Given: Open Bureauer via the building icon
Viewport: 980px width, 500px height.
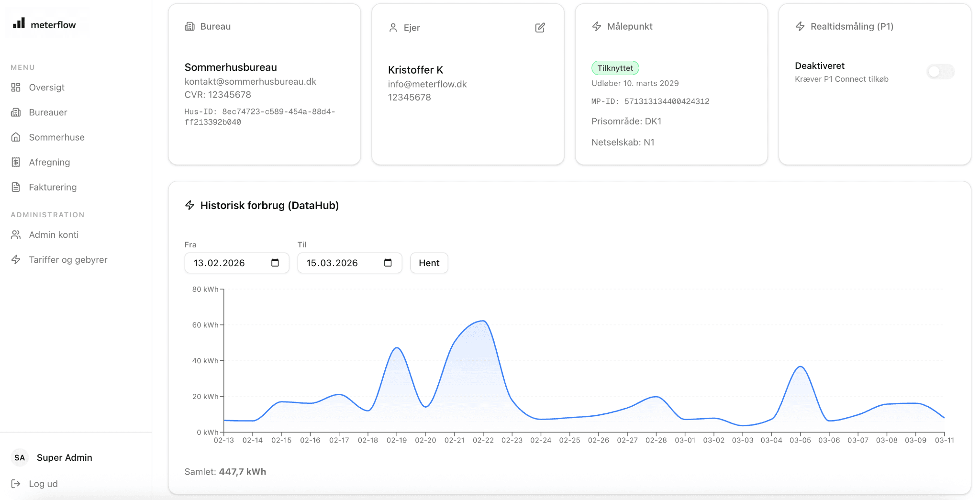Looking at the screenshot, I should tap(16, 112).
